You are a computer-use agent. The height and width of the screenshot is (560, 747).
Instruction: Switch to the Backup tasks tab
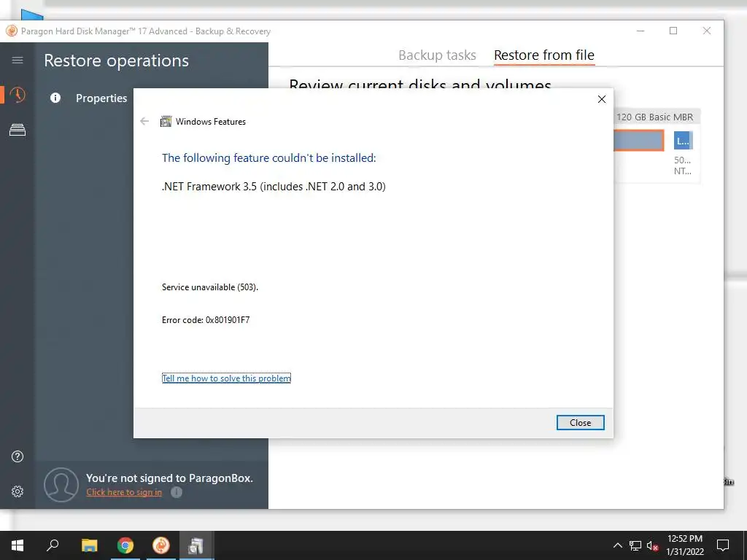[x=437, y=55]
